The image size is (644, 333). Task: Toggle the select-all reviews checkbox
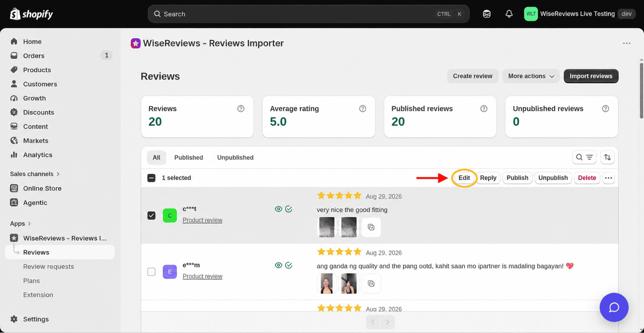point(151,178)
